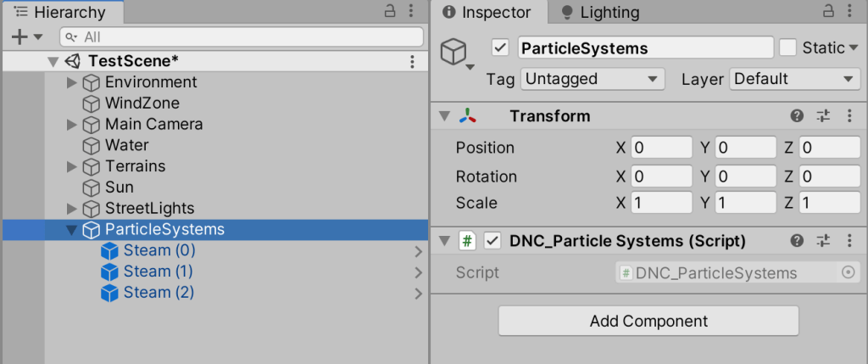868x364 pixels.
Task: Enable the Static checkbox
Action: [x=788, y=48]
